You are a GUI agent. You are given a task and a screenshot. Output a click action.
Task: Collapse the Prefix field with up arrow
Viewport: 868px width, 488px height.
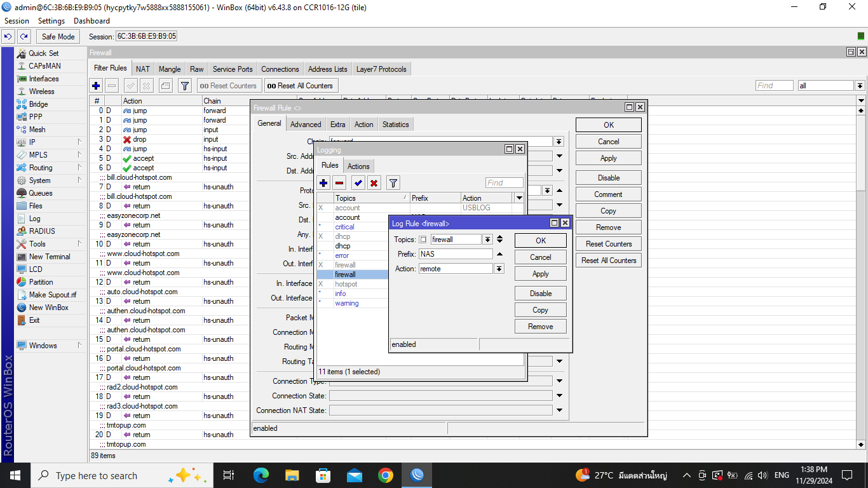pyautogui.click(x=500, y=254)
